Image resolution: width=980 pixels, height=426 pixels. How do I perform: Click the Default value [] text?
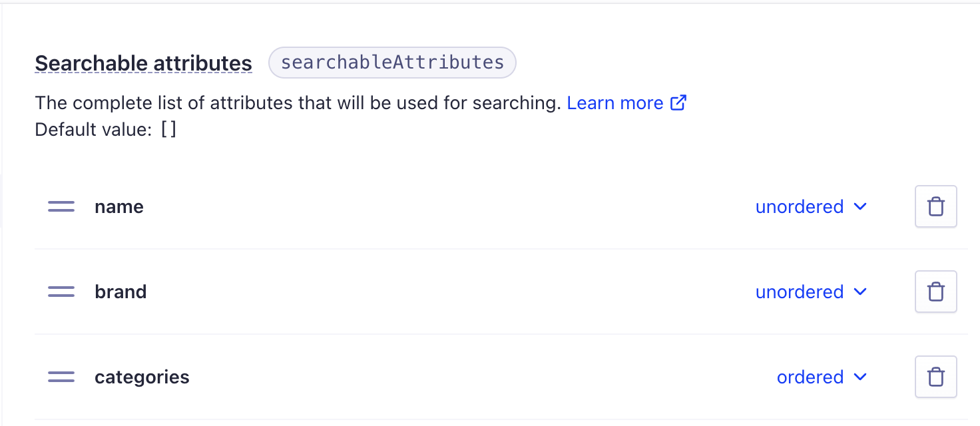tap(106, 129)
